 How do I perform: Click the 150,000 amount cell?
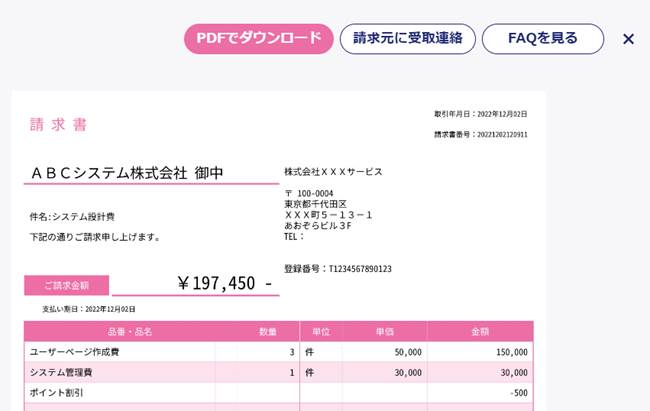pyautogui.click(x=512, y=352)
